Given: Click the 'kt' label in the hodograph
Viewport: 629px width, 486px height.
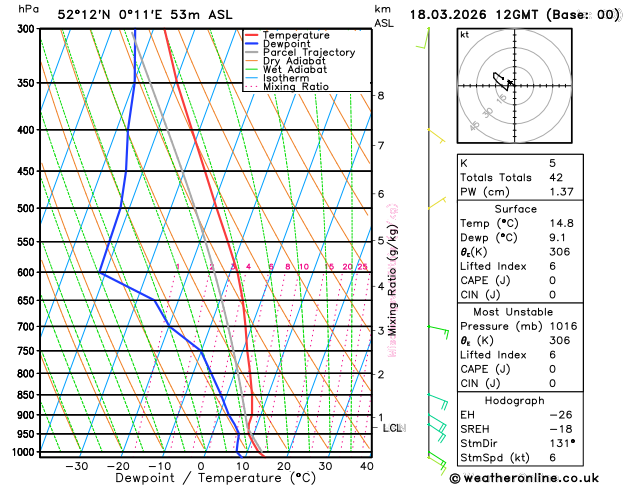Looking at the screenshot, I should tap(465, 35).
